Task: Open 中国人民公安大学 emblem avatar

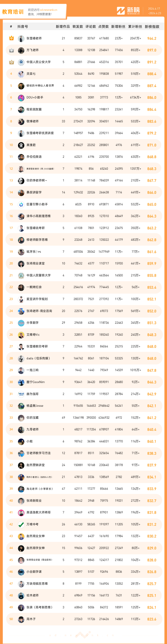Action: pyautogui.click(x=21, y=62)
